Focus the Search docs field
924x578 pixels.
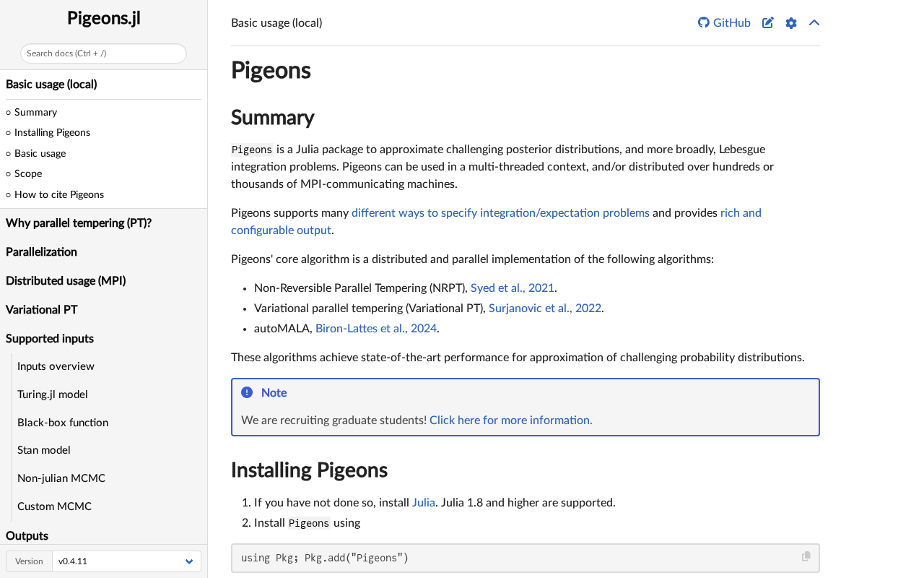[103, 53]
